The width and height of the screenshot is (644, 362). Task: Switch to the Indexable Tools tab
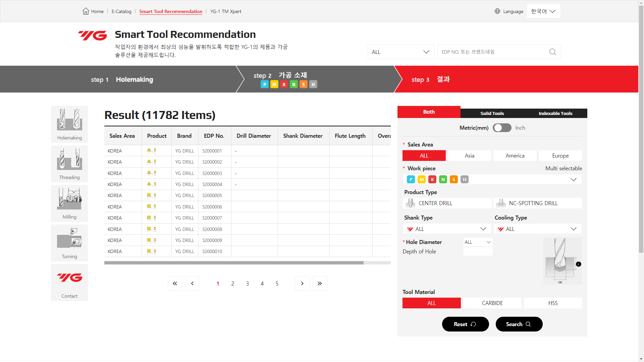tap(555, 113)
